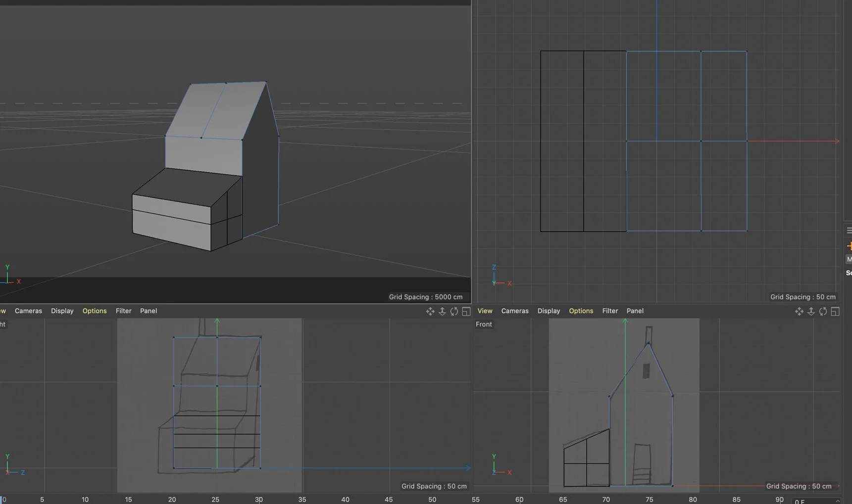Maximize the Right viewport with its toggle icon
This screenshot has width=852, height=504.
coord(466,311)
